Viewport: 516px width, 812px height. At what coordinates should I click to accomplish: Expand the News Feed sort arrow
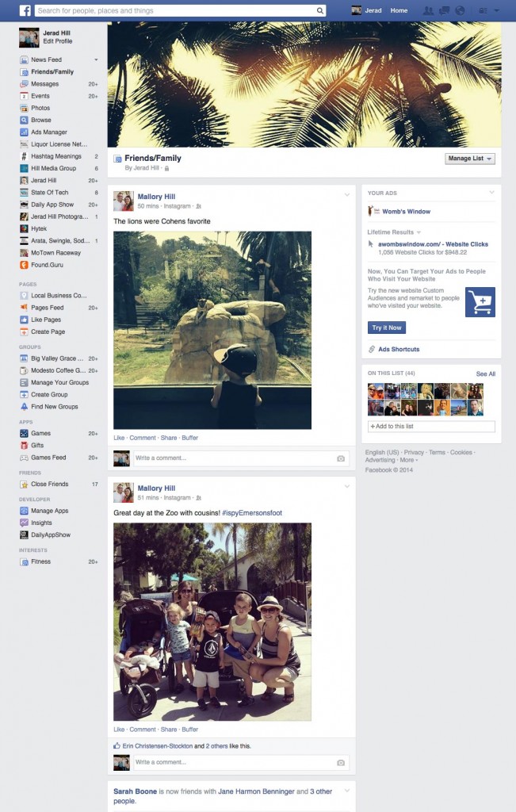tap(96, 60)
